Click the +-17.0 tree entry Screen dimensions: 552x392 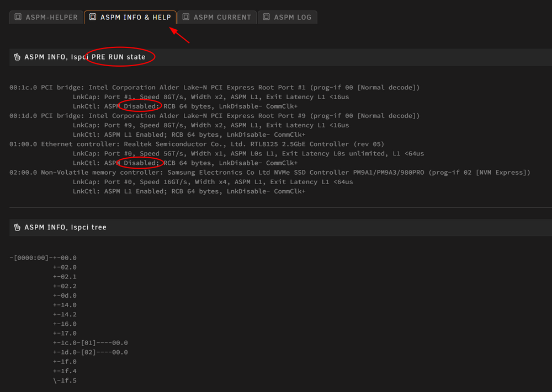coord(65,334)
